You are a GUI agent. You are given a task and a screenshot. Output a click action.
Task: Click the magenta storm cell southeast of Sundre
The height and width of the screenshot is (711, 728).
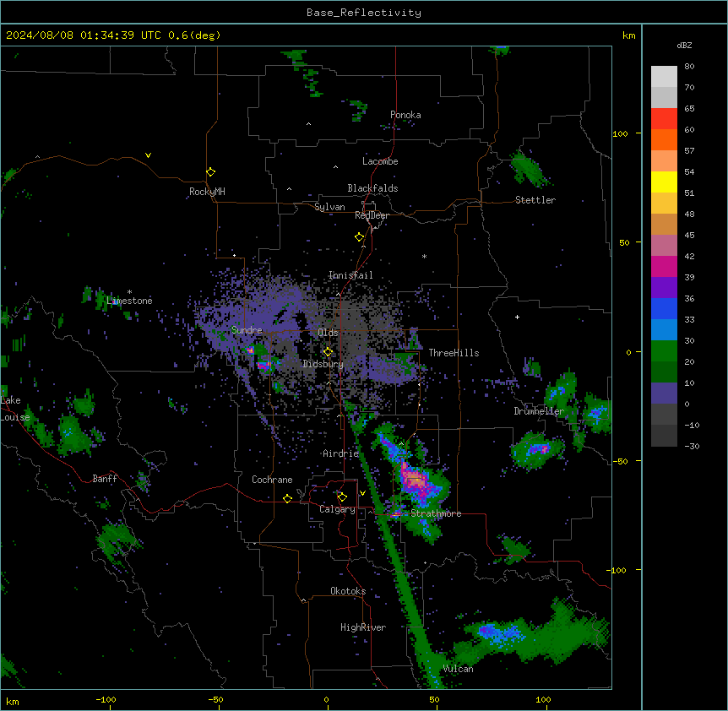263,366
